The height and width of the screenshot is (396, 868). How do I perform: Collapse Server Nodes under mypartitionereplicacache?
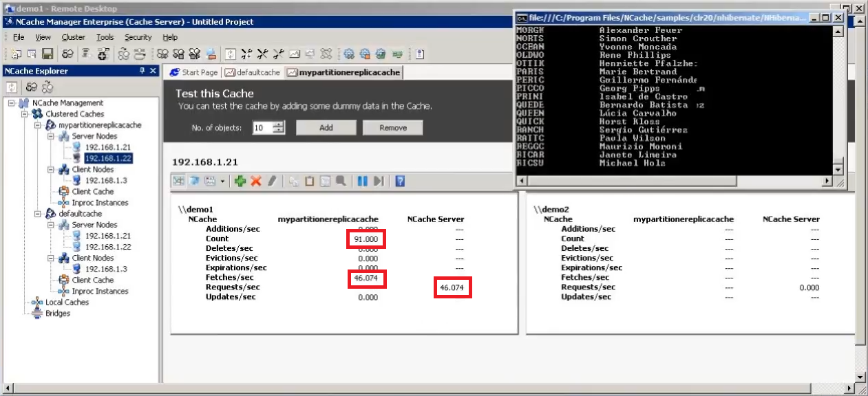coord(50,136)
